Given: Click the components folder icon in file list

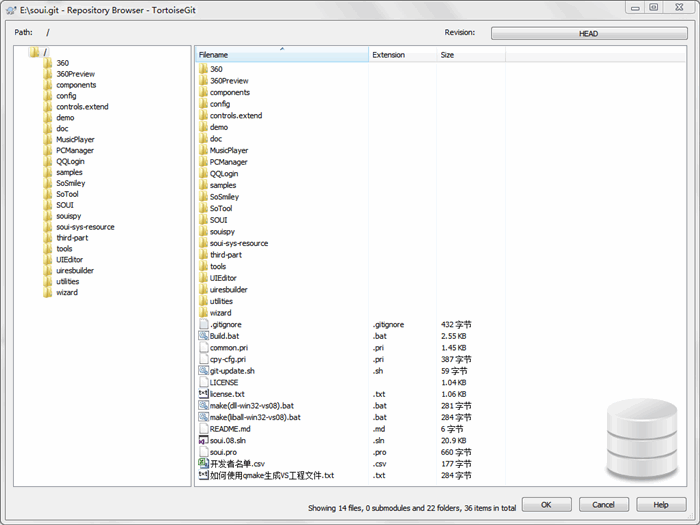Looking at the screenshot, I should click(203, 92).
